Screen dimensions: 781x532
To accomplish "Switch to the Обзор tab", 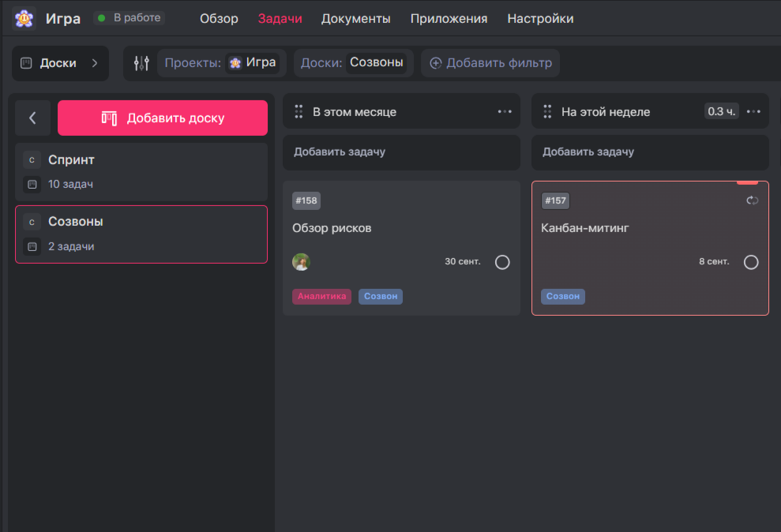I will coord(219,18).
